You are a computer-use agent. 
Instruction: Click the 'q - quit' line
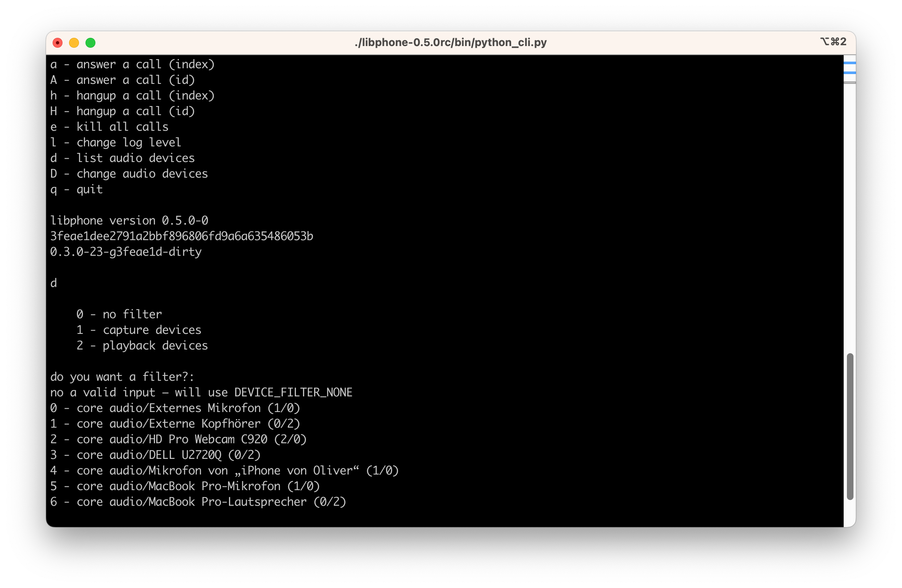[77, 190]
